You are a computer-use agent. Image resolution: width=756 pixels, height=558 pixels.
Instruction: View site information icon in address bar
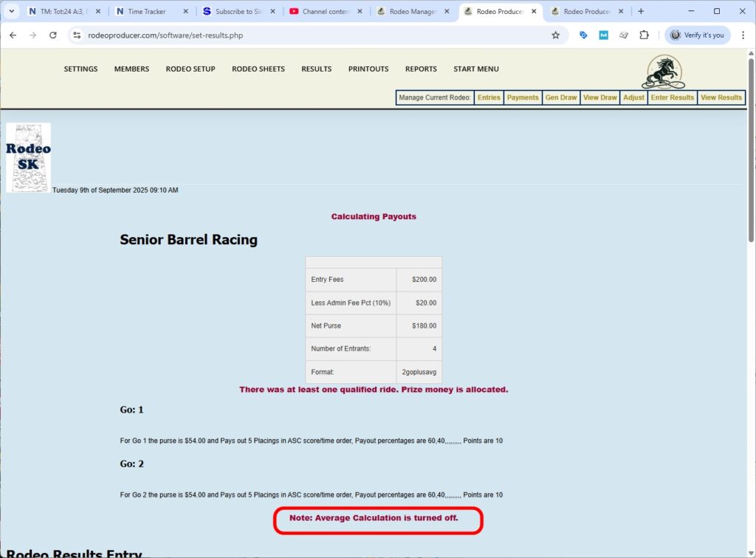[x=76, y=35]
